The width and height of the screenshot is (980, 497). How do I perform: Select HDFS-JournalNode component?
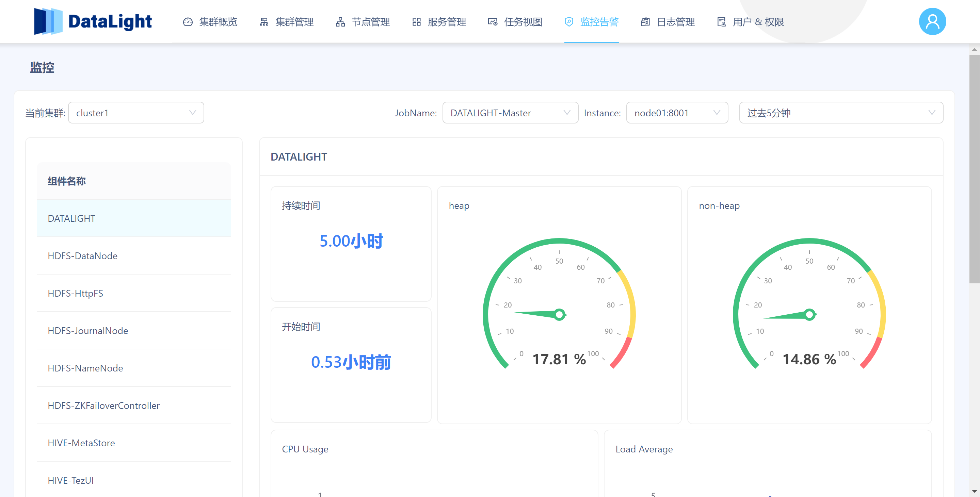click(x=134, y=330)
